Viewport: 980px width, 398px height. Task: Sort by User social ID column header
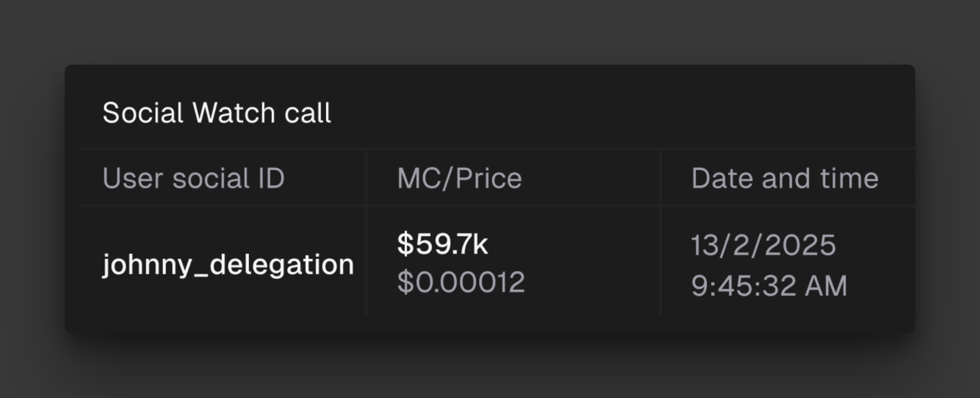pyautogui.click(x=194, y=178)
